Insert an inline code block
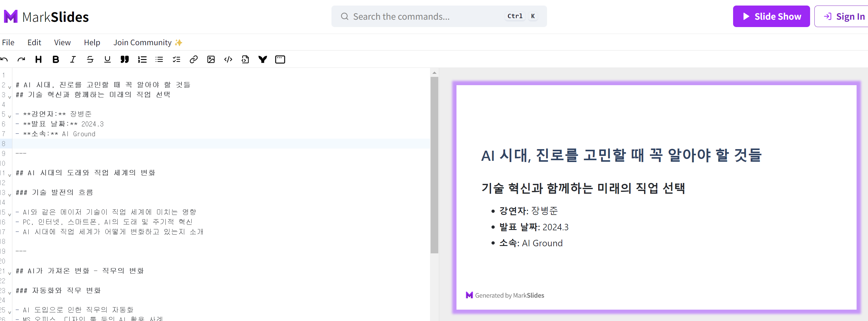 pos(228,60)
